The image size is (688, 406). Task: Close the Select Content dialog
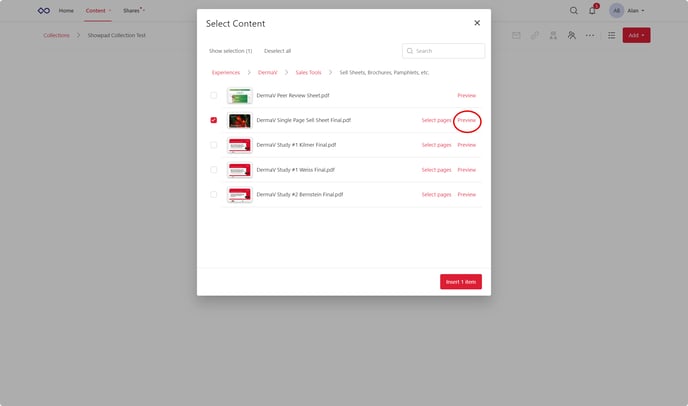(477, 22)
